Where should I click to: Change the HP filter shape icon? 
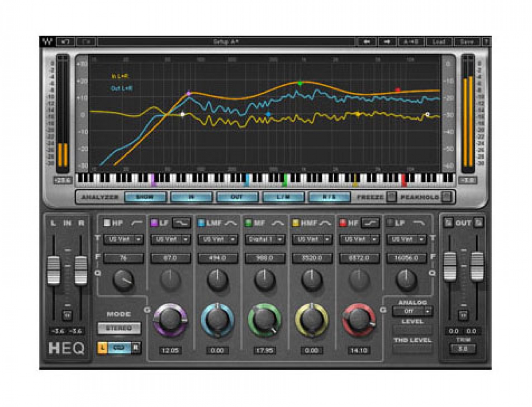pyautogui.click(x=137, y=223)
